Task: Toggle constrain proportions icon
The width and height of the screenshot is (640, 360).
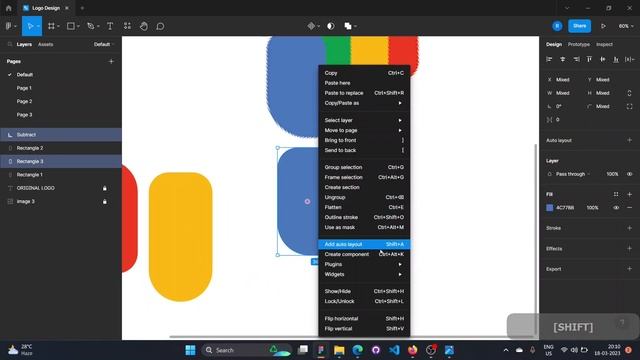Action: [x=629, y=93]
